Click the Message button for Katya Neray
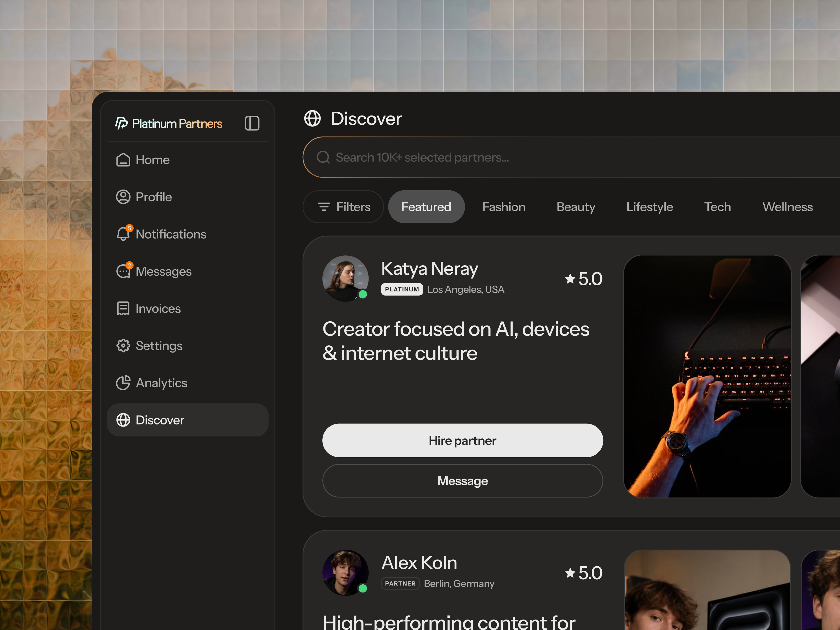This screenshot has width=840, height=630. (463, 480)
